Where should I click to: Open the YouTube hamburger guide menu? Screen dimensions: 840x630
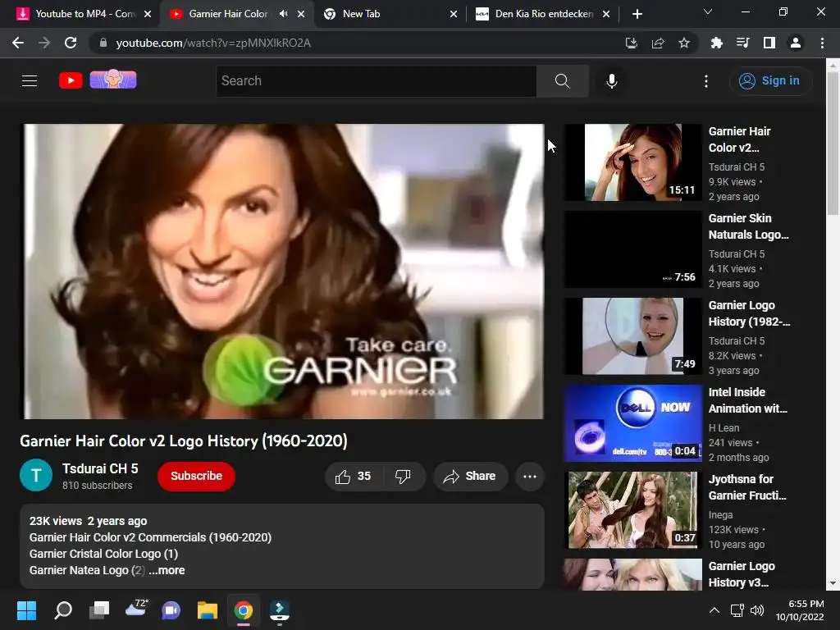[x=30, y=81]
